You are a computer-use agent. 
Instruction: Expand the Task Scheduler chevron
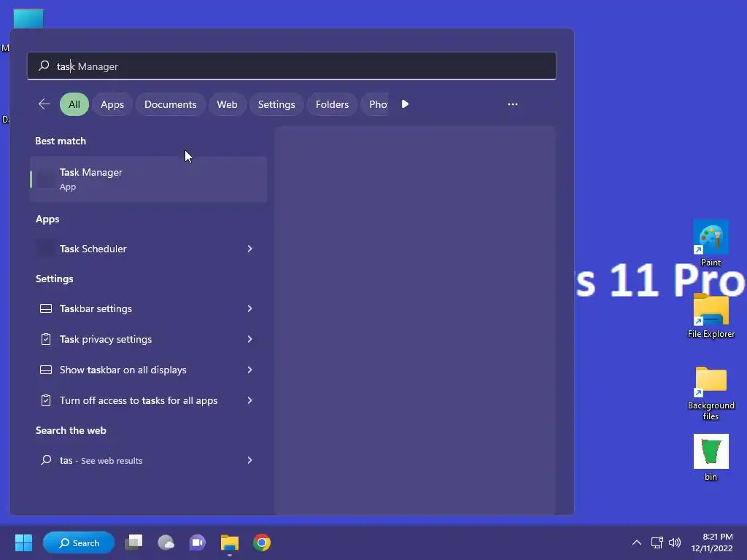tap(249, 249)
